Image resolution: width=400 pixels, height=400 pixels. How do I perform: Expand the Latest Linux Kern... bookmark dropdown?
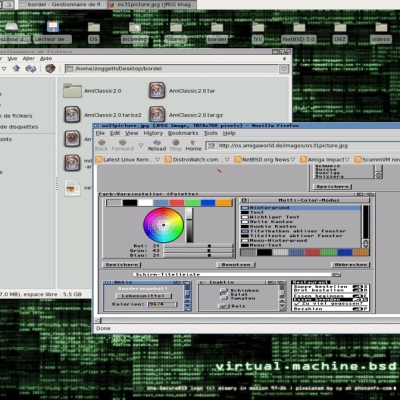[158, 160]
